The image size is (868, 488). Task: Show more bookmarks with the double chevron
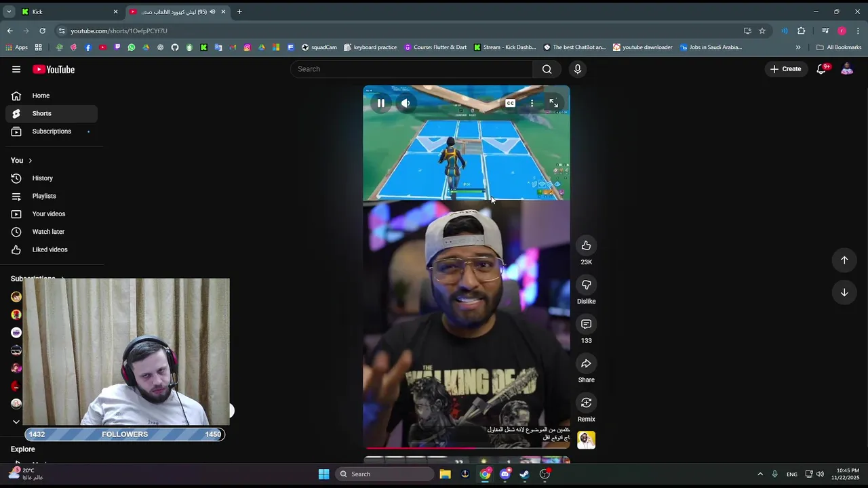pos(798,47)
